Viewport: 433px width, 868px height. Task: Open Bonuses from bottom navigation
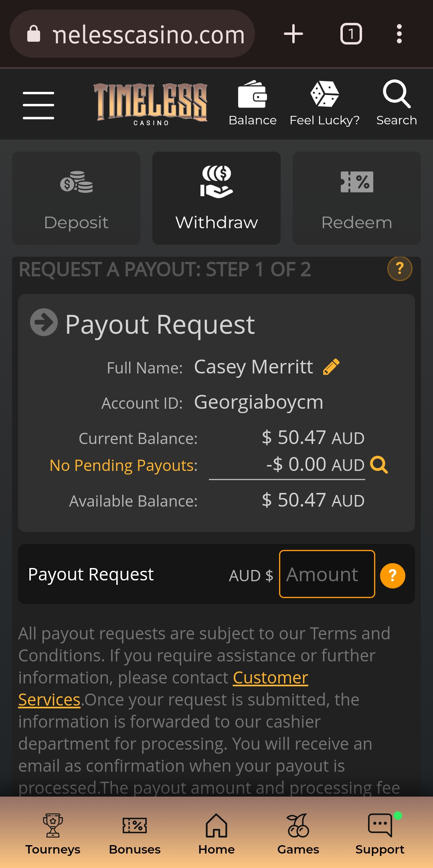pos(135,832)
